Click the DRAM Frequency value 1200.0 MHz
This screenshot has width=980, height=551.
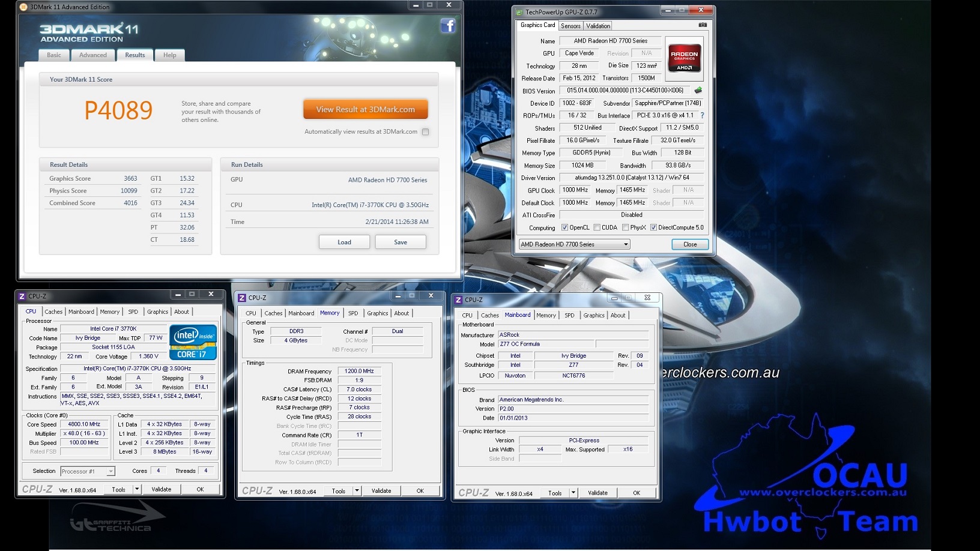pyautogui.click(x=359, y=371)
